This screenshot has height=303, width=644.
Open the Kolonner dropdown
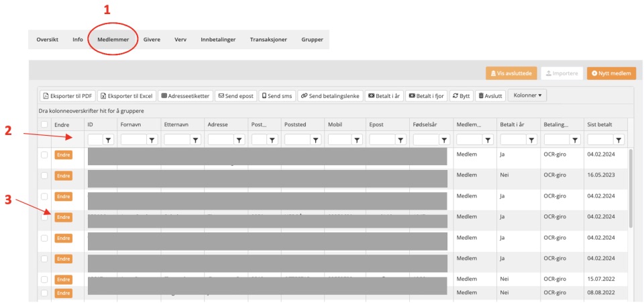point(527,95)
